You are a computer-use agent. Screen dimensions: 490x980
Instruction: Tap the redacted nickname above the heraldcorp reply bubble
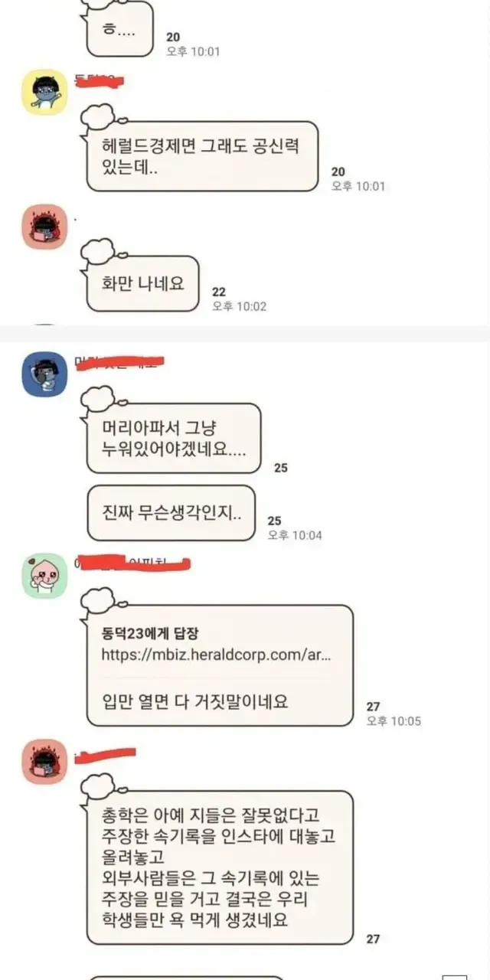click(x=132, y=565)
